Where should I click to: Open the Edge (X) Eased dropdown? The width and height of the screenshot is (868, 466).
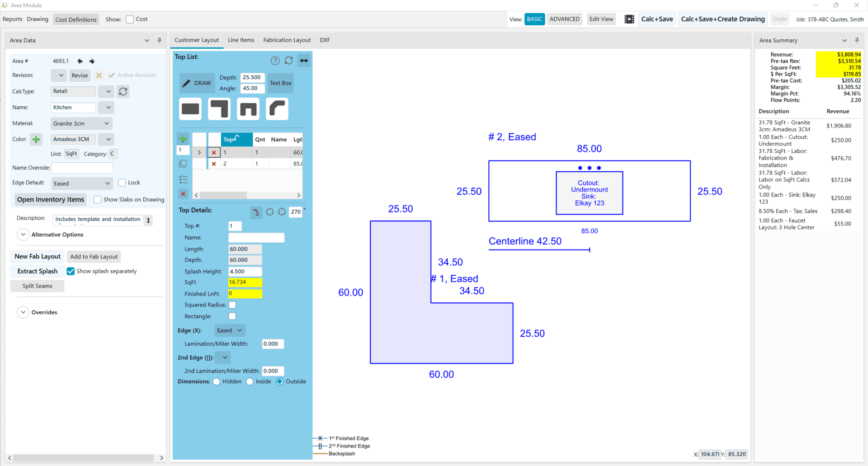tap(229, 330)
